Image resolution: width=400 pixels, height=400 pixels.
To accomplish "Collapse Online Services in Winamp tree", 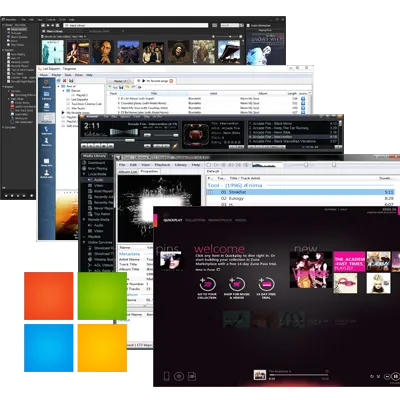I will click(x=84, y=242).
